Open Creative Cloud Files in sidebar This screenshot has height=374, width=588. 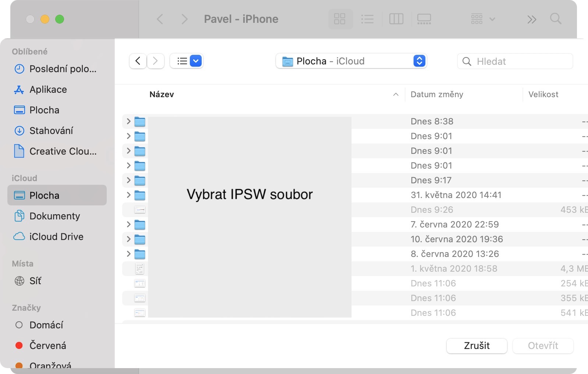point(57,151)
